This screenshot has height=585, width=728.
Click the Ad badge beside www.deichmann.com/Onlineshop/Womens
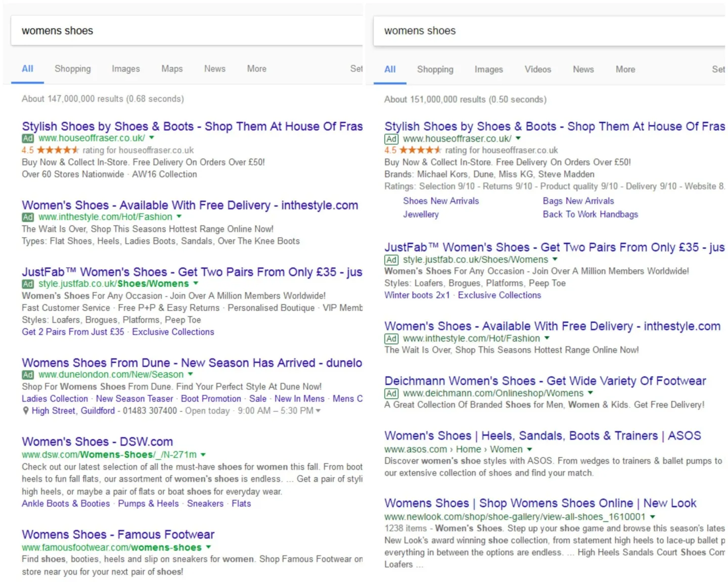(391, 394)
